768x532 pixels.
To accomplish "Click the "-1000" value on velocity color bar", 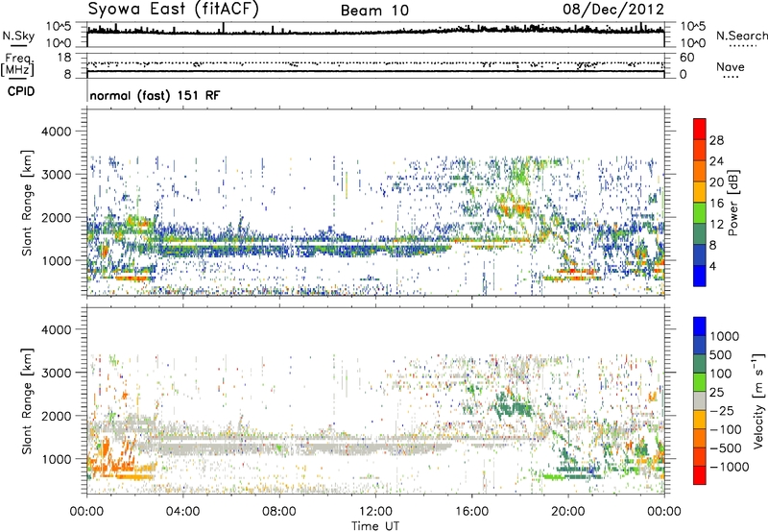I will pos(730,467).
